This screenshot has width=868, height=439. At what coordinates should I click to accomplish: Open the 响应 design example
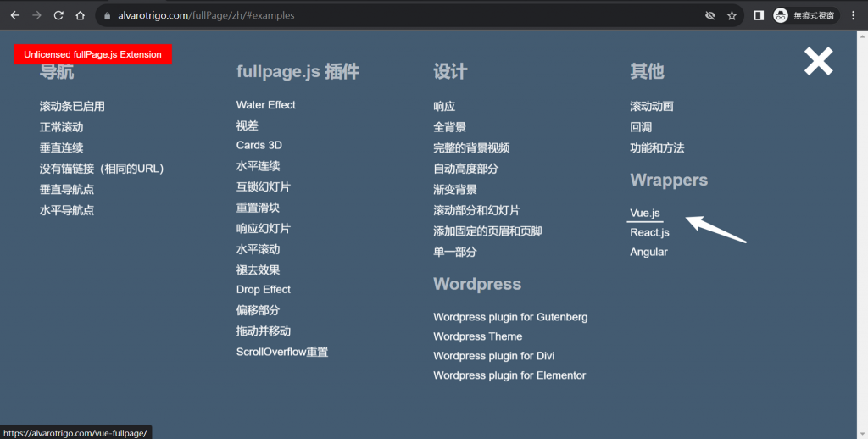[x=444, y=106]
